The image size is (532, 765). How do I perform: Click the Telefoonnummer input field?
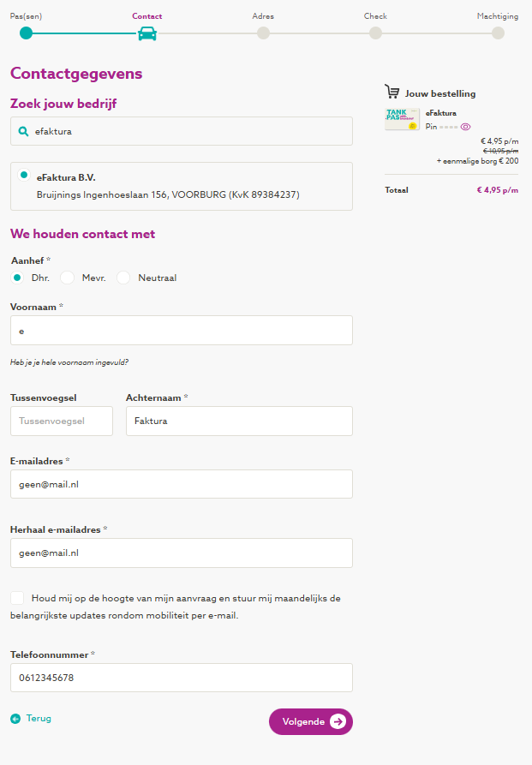pyautogui.click(x=182, y=678)
